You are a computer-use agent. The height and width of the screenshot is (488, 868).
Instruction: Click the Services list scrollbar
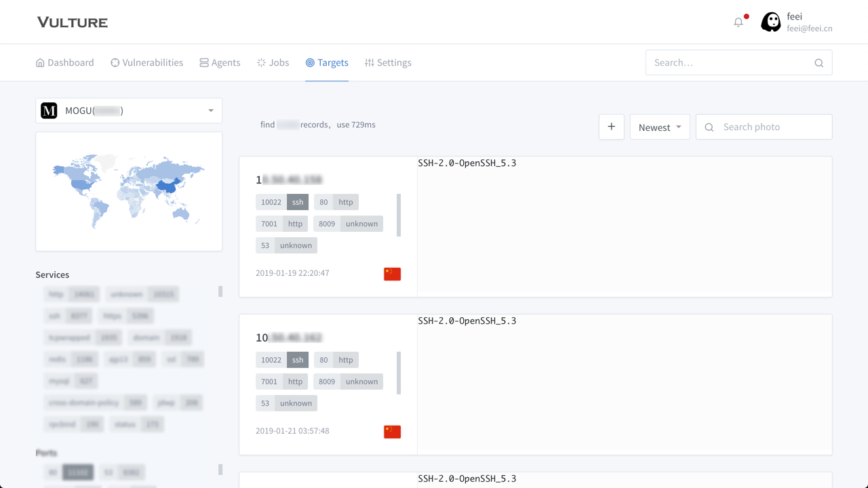pyautogui.click(x=220, y=291)
